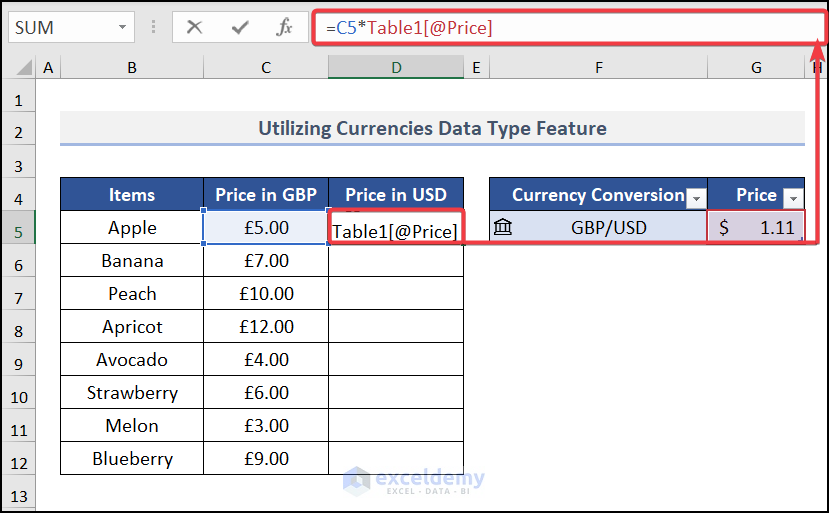Click the Name Box showing SUM

[x=60, y=28]
